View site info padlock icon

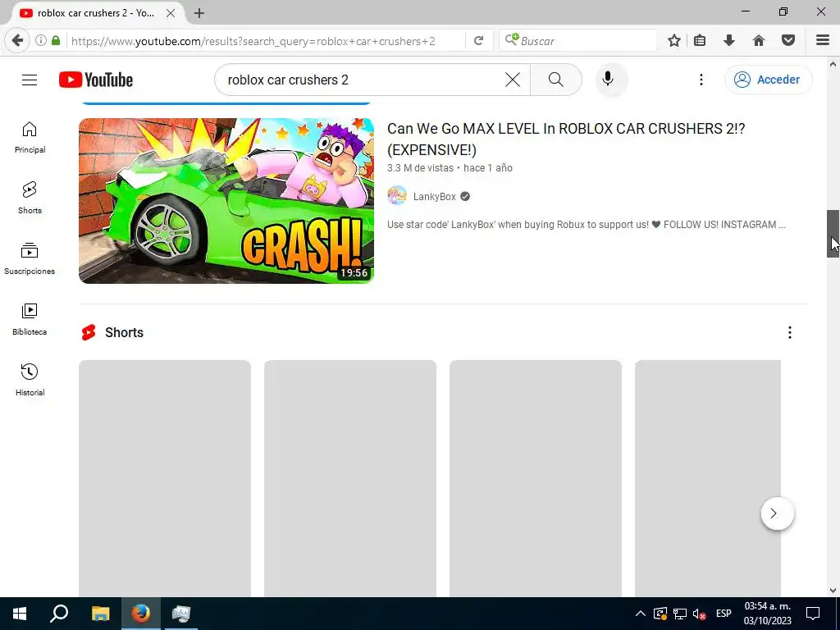[x=56, y=41]
